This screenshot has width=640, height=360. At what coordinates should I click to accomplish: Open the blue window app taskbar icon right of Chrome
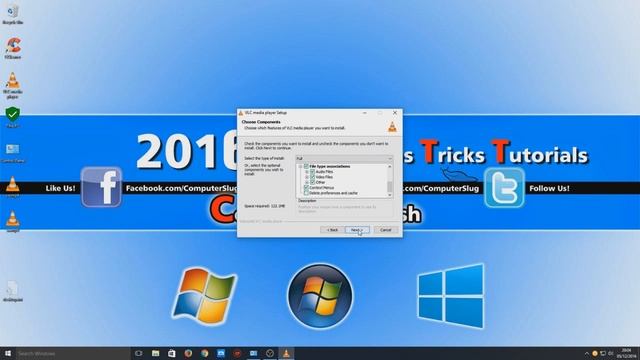[x=220, y=353]
